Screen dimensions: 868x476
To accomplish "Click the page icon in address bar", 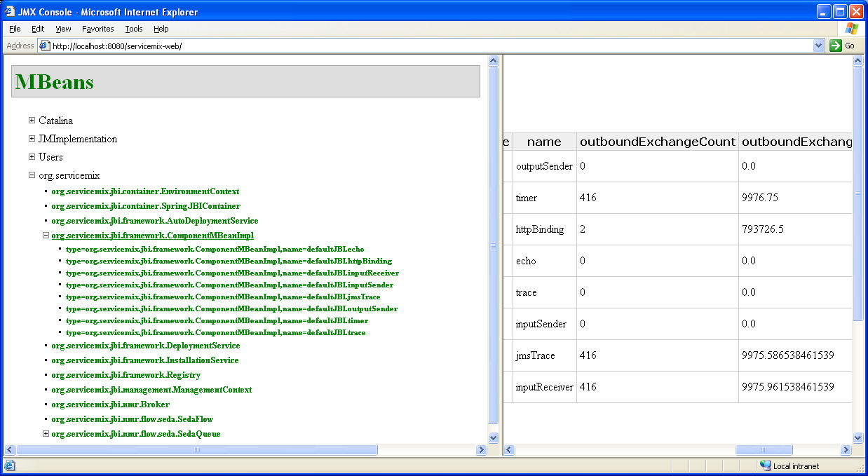I will [44, 46].
